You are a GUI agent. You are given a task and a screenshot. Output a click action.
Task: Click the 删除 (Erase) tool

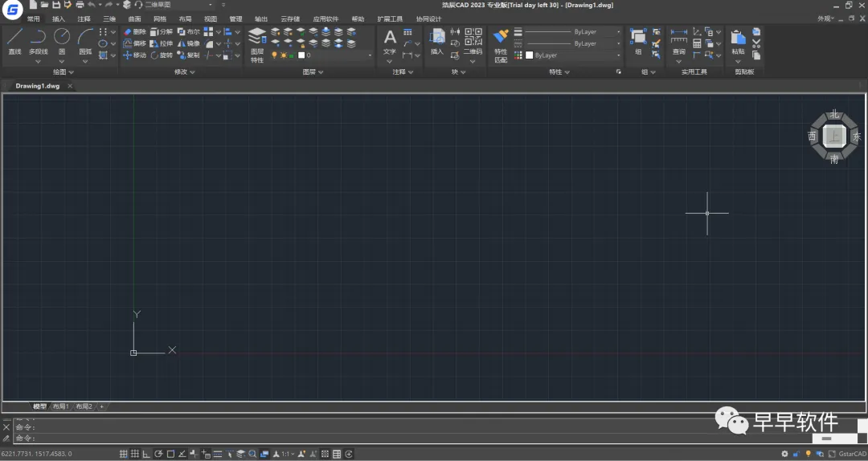(134, 32)
